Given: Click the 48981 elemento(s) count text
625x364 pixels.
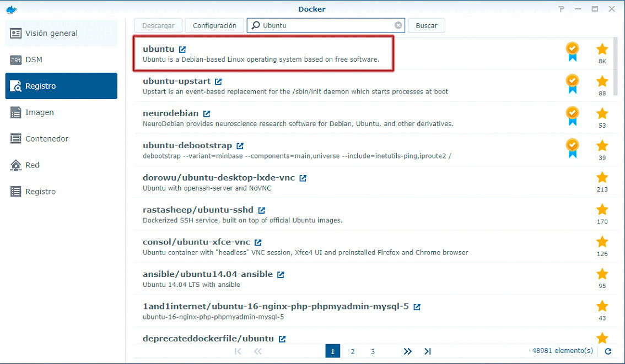Looking at the screenshot, I should click(x=562, y=351).
